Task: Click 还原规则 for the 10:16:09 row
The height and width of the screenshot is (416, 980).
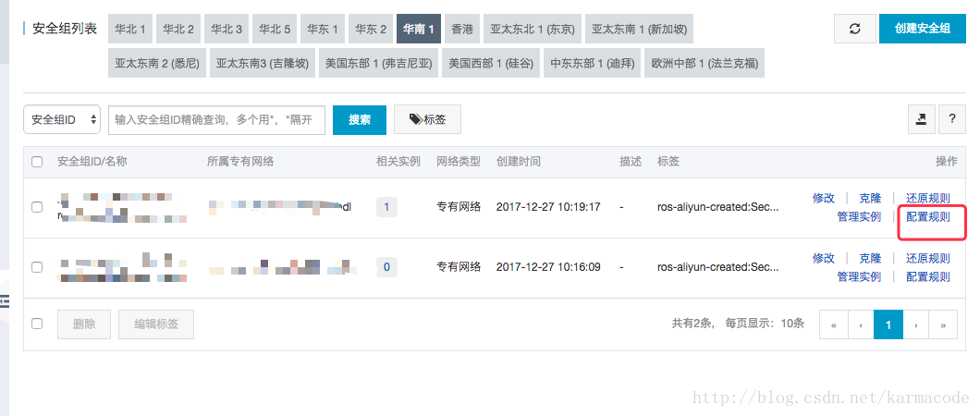Action: pyautogui.click(x=928, y=258)
